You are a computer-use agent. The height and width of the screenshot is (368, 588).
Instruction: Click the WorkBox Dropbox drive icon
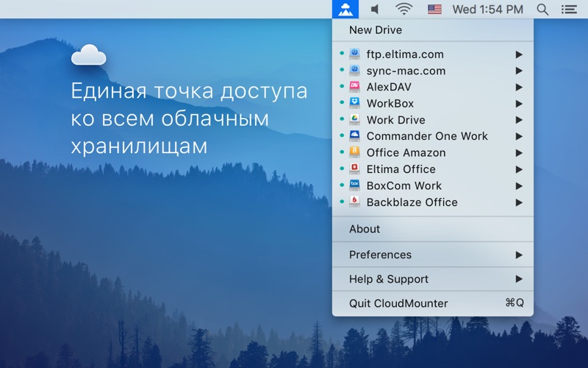coord(354,104)
